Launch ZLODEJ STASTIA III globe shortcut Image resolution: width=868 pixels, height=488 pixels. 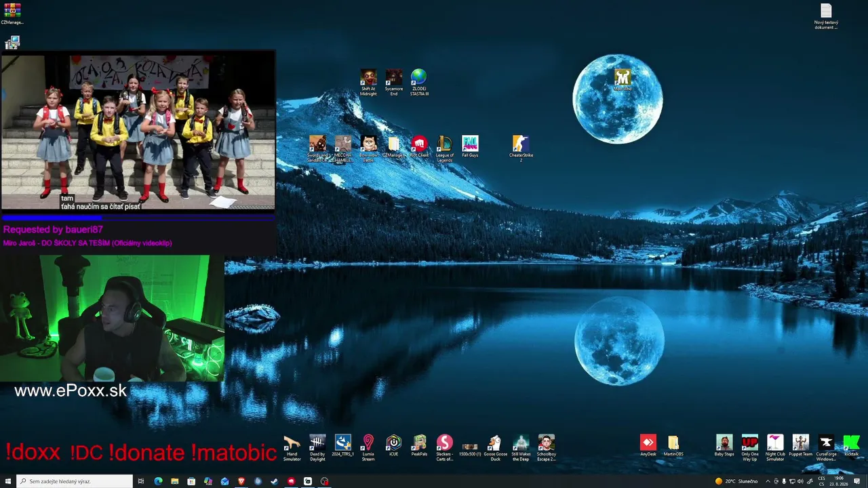coord(419,83)
